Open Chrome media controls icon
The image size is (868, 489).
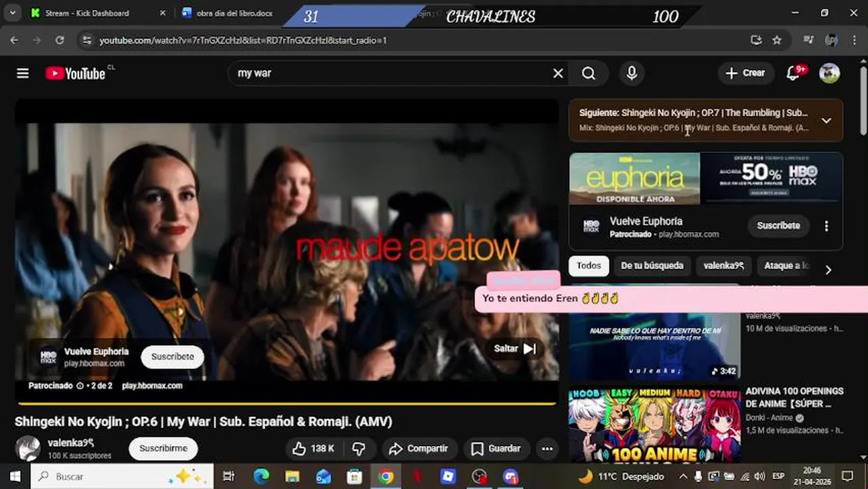808,40
